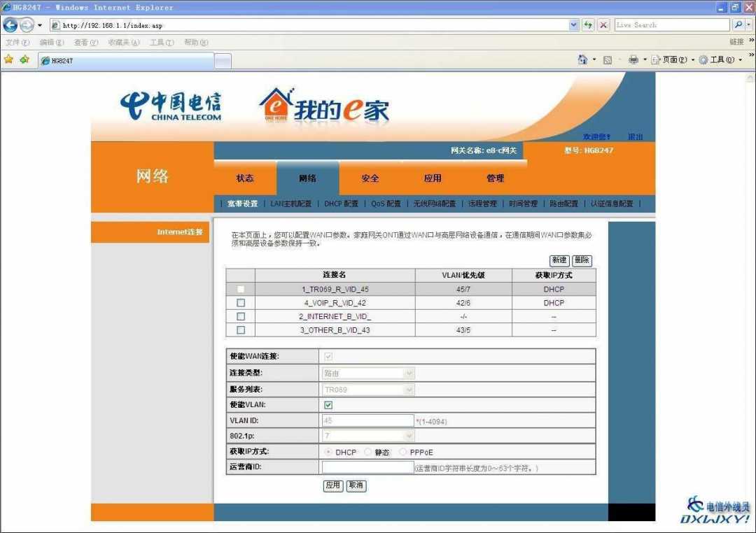This screenshot has width=756, height=533.
Task: Open the 802.1p priority dropdown
Action: (x=368, y=436)
